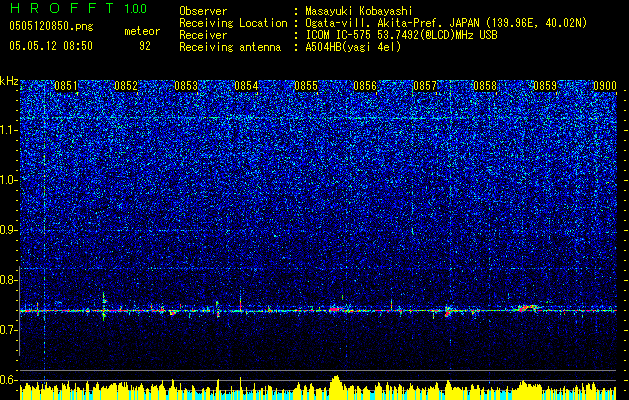Click the Observer field label
The height and width of the screenshot is (400, 629).
tap(203, 11)
